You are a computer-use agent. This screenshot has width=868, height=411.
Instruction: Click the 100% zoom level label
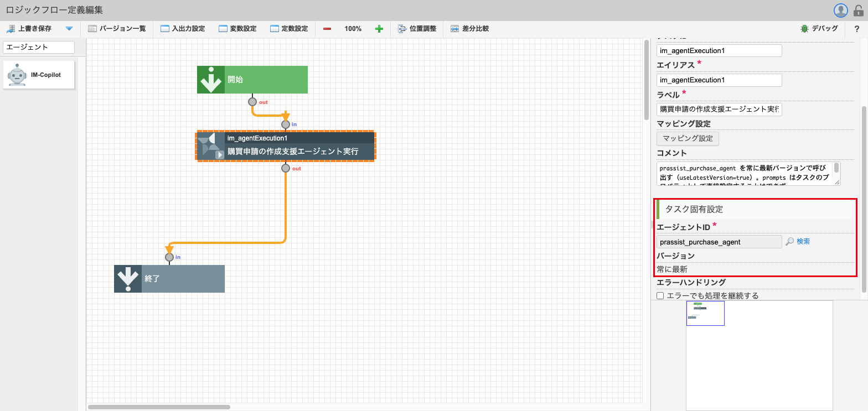pos(353,29)
